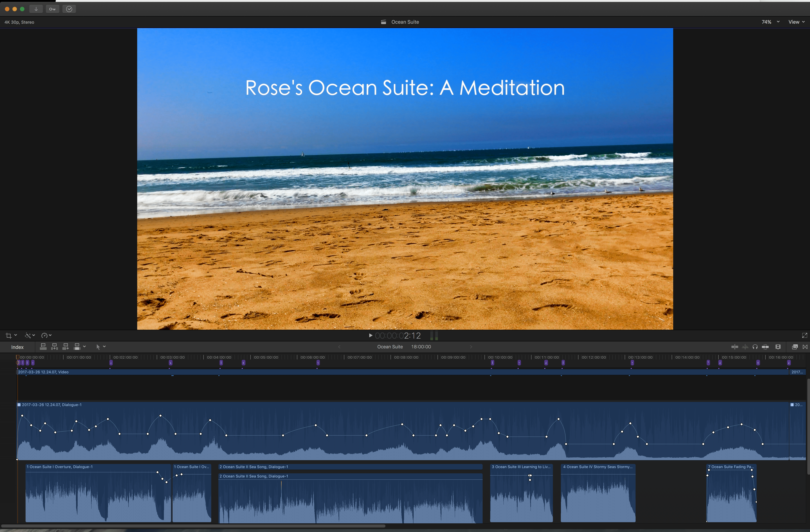The height and width of the screenshot is (532, 810).
Task: Click the insert clip edit button
Action: click(55, 347)
